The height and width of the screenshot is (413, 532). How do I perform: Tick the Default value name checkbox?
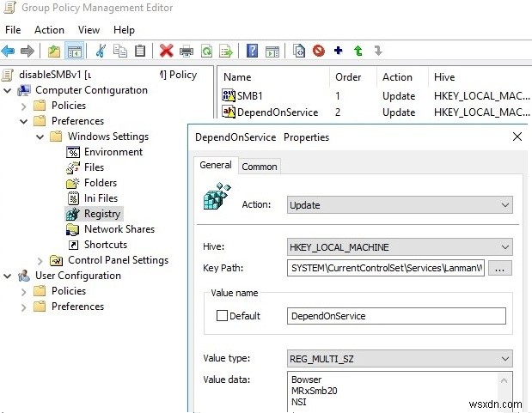222,316
